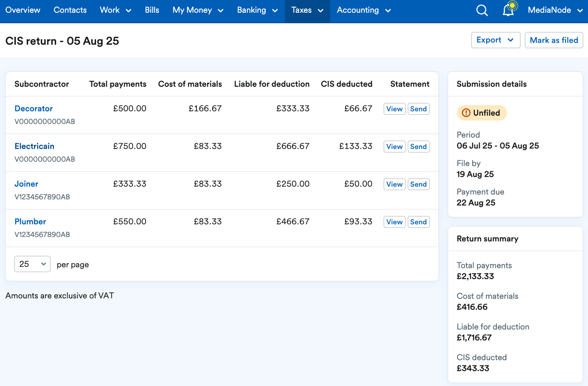Viewport: 588px width, 386px height.
Task: Open the Banking dropdown arrow icon
Action: tap(275, 10)
